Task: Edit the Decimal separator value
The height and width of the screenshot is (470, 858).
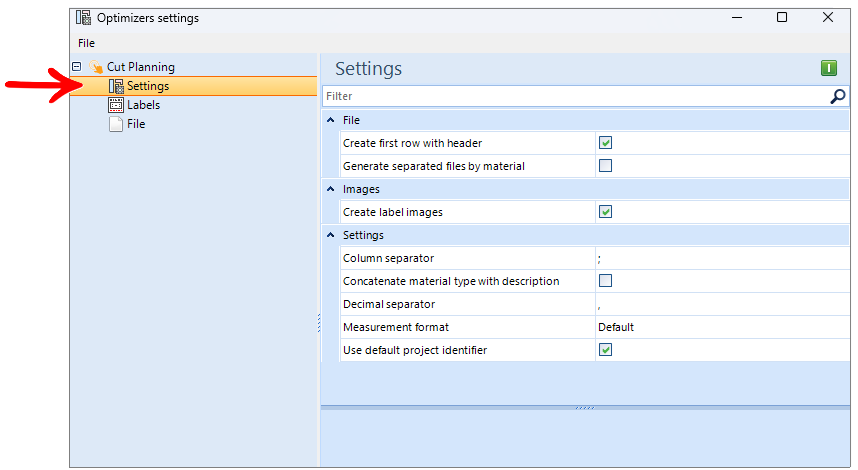Action: coord(722,304)
